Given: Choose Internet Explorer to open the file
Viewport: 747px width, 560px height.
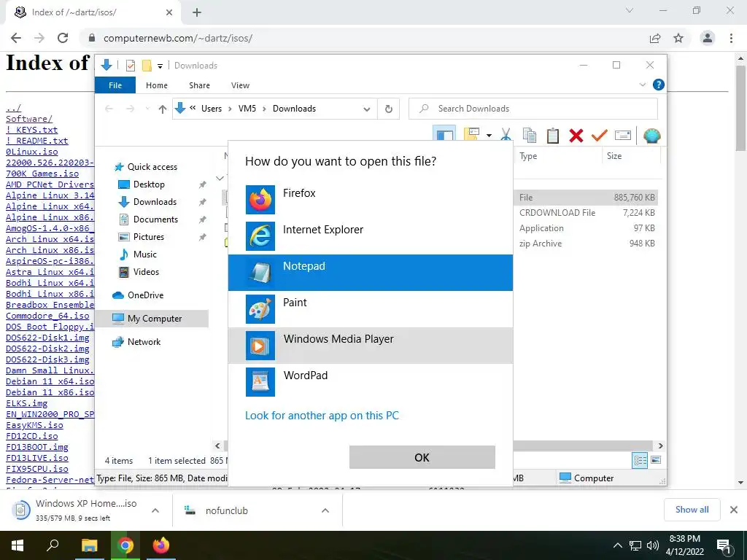Looking at the screenshot, I should [370, 236].
